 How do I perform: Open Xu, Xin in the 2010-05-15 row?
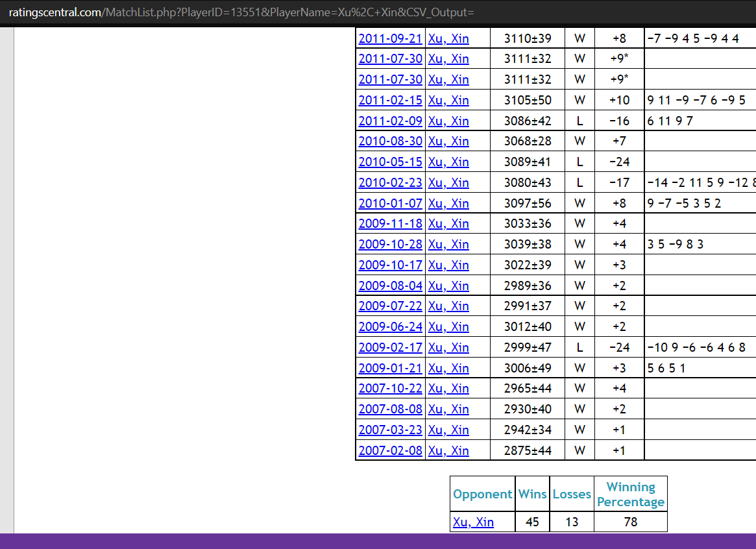(x=448, y=162)
